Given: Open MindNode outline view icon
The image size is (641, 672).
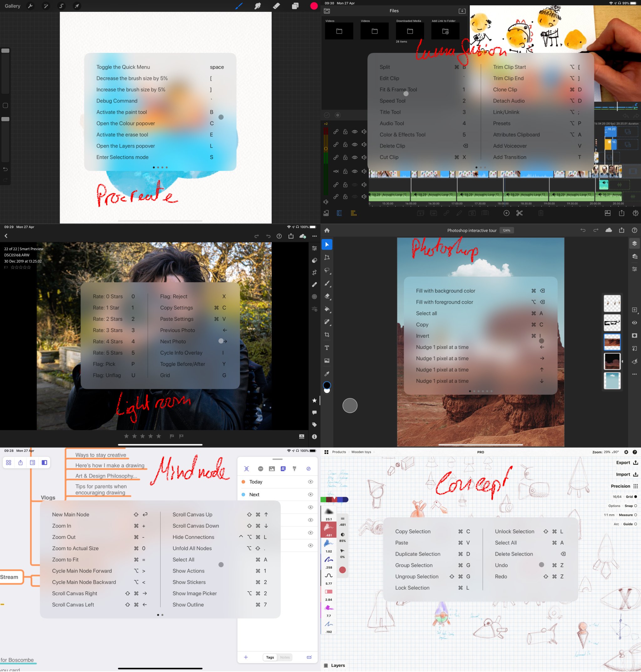Looking at the screenshot, I should 33,463.
